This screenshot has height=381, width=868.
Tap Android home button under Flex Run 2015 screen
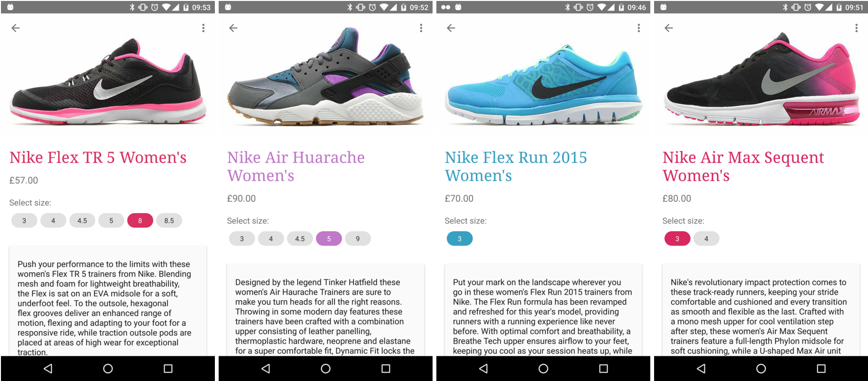(543, 369)
